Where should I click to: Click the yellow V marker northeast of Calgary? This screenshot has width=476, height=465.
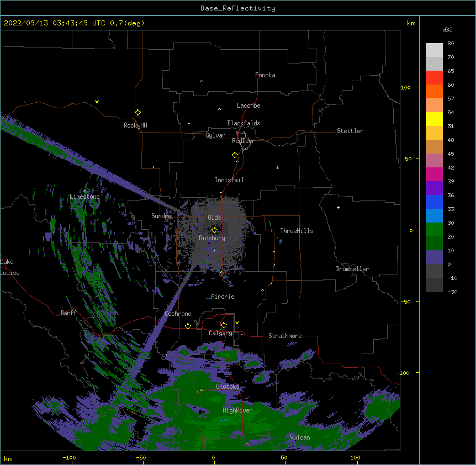pyautogui.click(x=237, y=323)
